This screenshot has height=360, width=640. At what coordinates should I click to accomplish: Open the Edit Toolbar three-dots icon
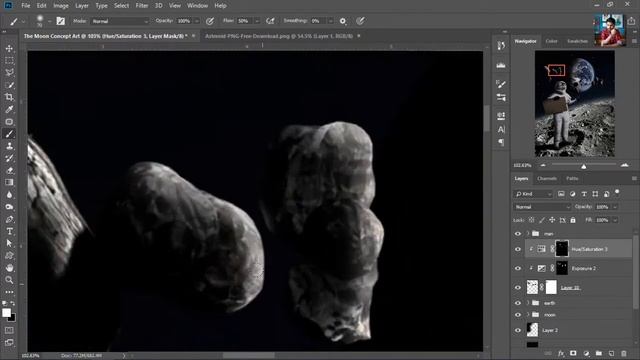pyautogui.click(x=9, y=292)
